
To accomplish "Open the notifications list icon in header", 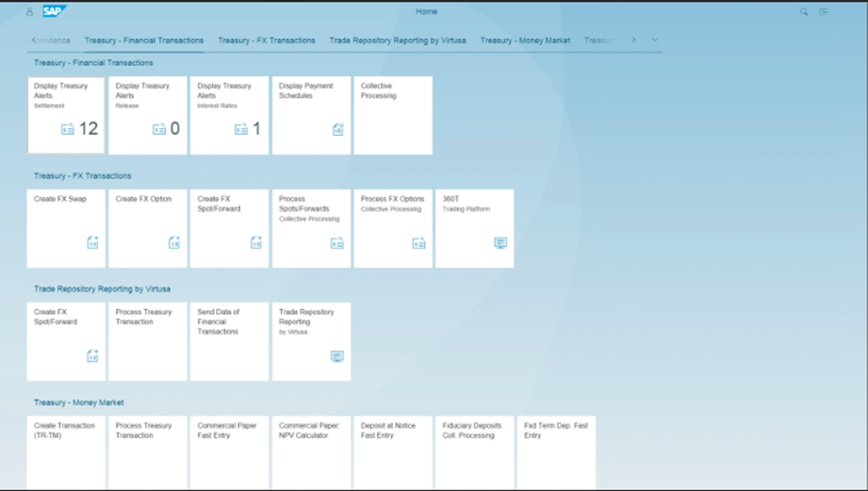I will (x=824, y=12).
